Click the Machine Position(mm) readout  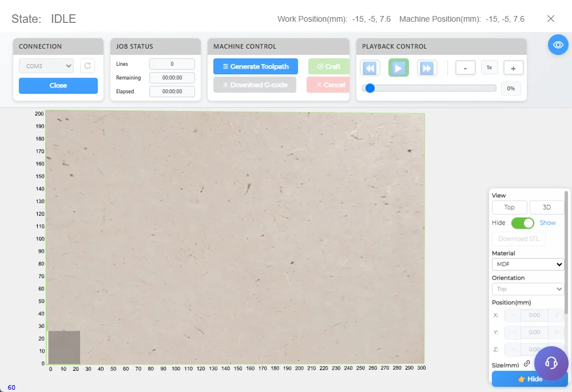click(462, 19)
